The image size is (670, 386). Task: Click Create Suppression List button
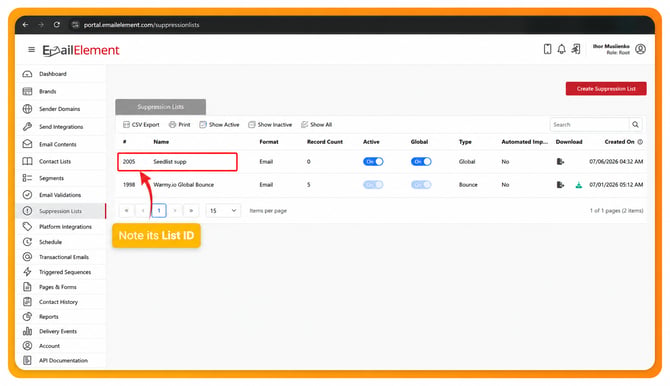[606, 88]
